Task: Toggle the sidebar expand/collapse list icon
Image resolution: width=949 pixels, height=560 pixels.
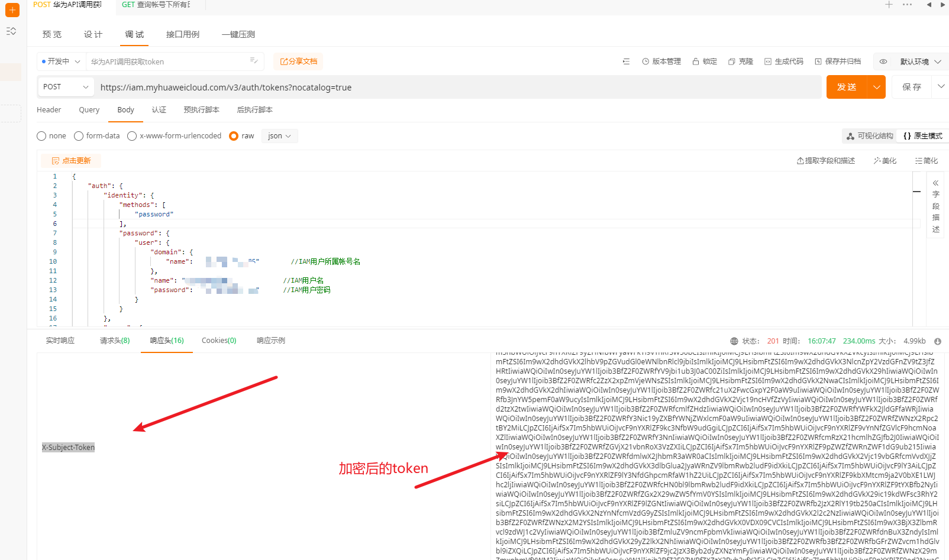Action: (x=11, y=31)
